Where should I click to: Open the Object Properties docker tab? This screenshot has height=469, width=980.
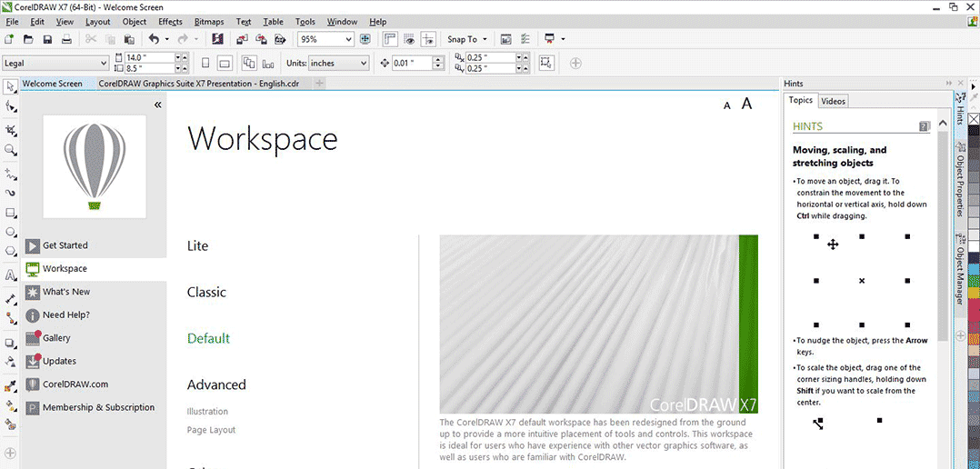pos(961,179)
